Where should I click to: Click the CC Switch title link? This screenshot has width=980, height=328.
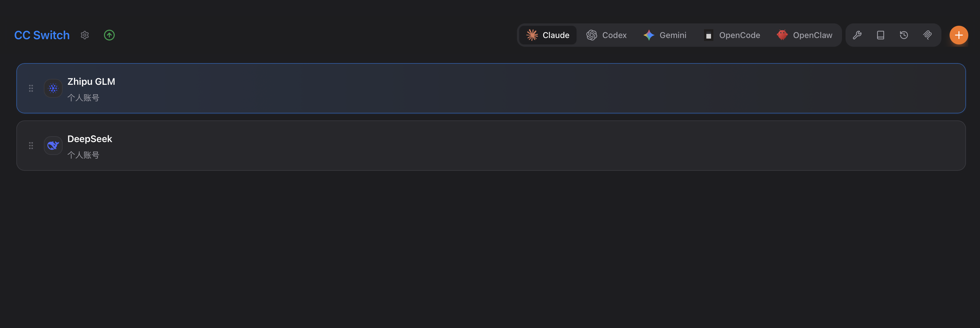42,35
